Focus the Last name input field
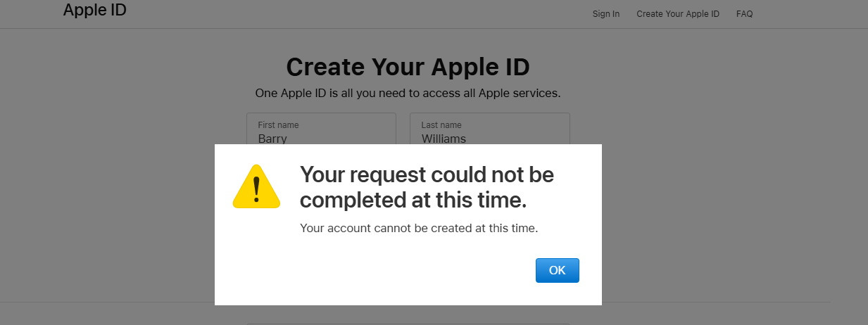868x325 pixels. tap(490, 129)
